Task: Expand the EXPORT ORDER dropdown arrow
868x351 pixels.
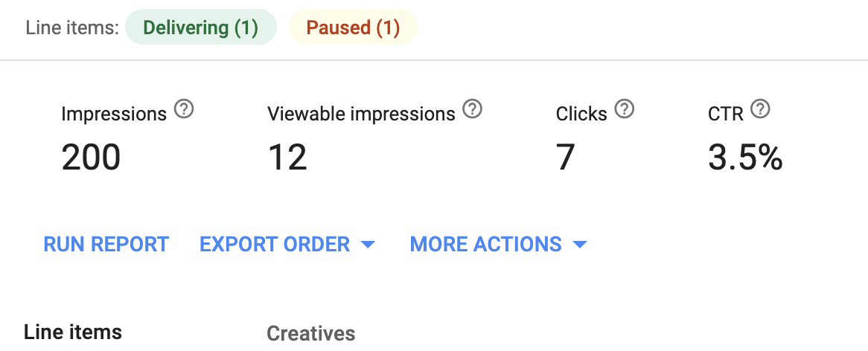Action: pyautogui.click(x=368, y=245)
